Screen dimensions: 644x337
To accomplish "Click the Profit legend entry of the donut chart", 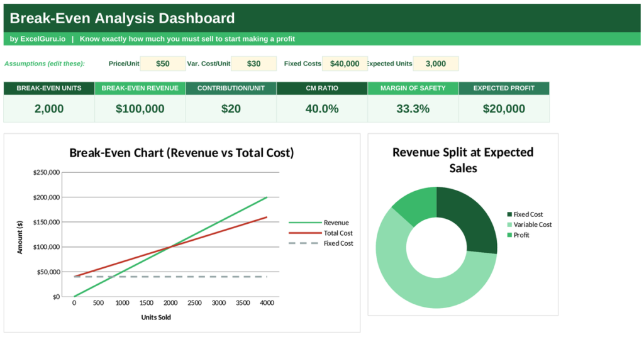I will click(x=518, y=235).
